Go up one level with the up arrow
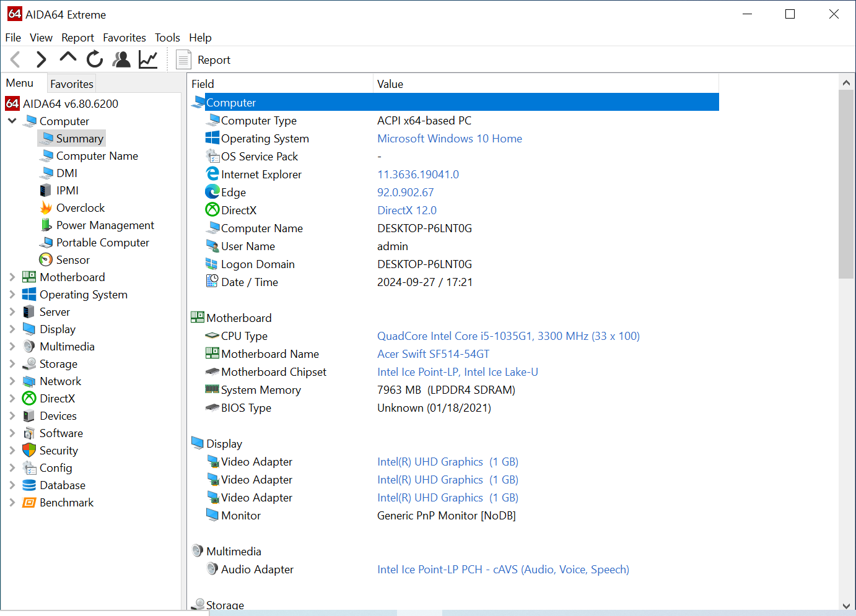This screenshot has height=616, width=856. point(68,58)
